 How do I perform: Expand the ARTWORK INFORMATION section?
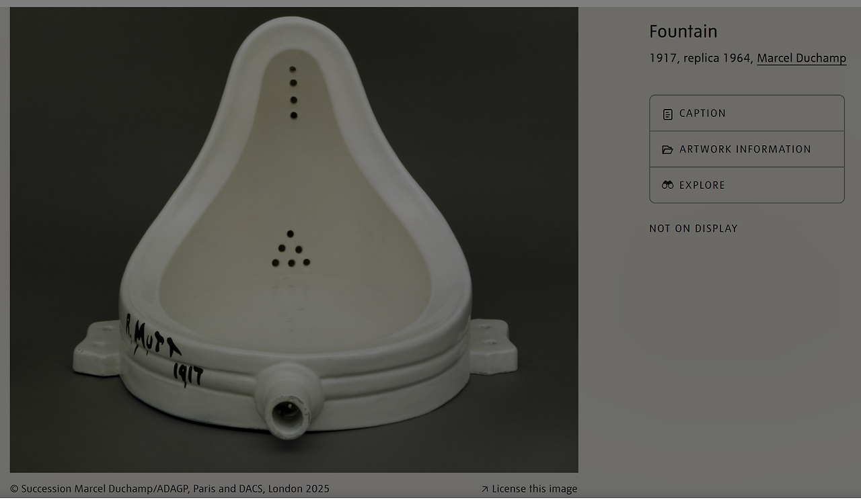coord(747,149)
